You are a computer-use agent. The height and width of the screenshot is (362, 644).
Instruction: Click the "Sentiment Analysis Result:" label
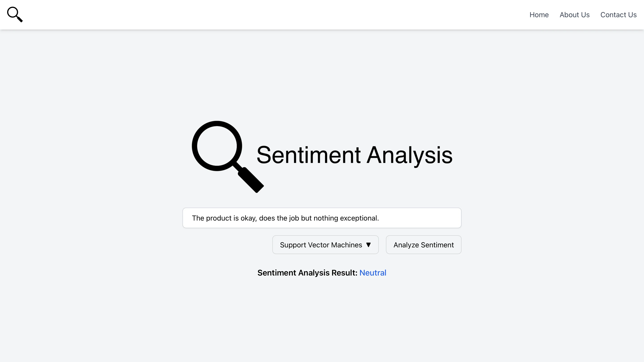click(307, 273)
